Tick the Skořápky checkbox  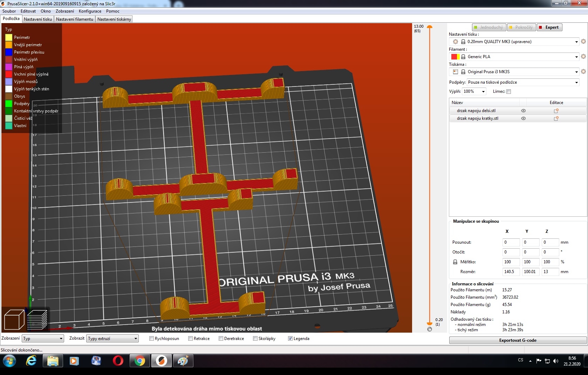pyautogui.click(x=255, y=339)
